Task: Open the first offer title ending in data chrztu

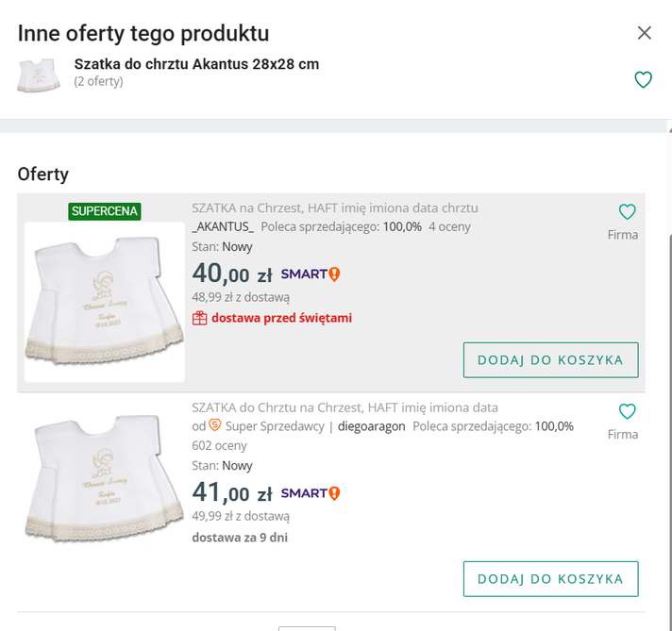Action: tap(334, 208)
